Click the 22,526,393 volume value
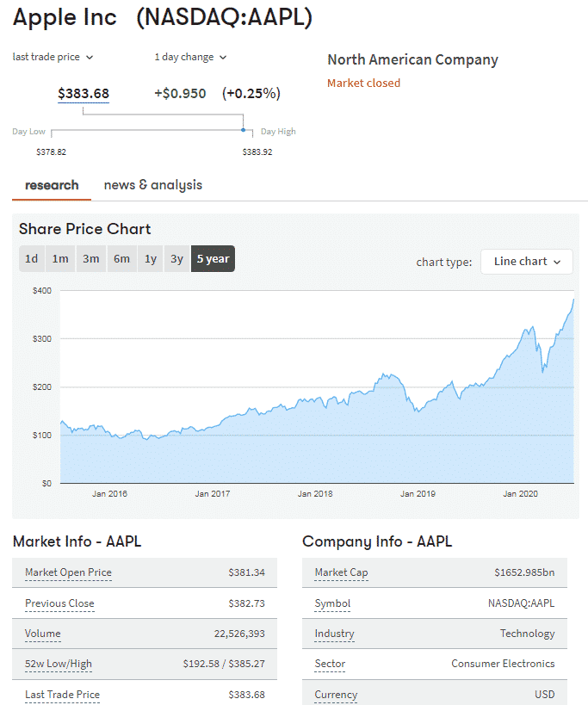Screen dimensions: 588x705 [x=239, y=634]
